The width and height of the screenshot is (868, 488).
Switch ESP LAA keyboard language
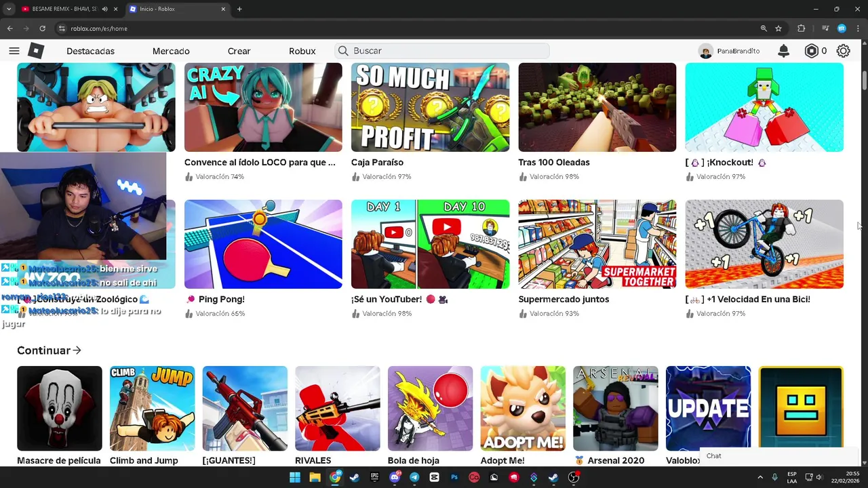(792, 477)
